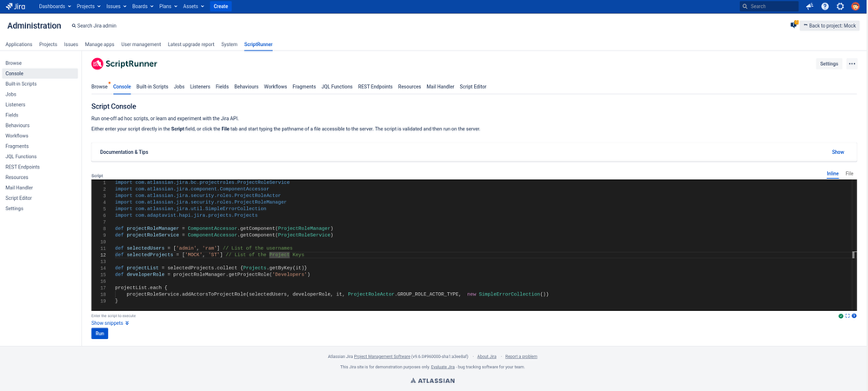The image size is (868, 391).
Task: Click the notification speech bubble icon
Action: pos(794,25)
